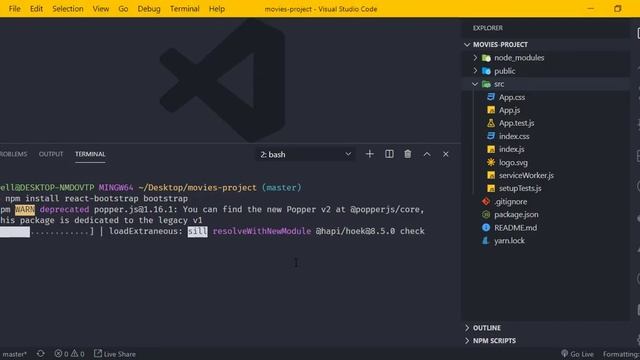
Task: Open the '2: bash' terminal selector dropdown
Action: pos(305,154)
